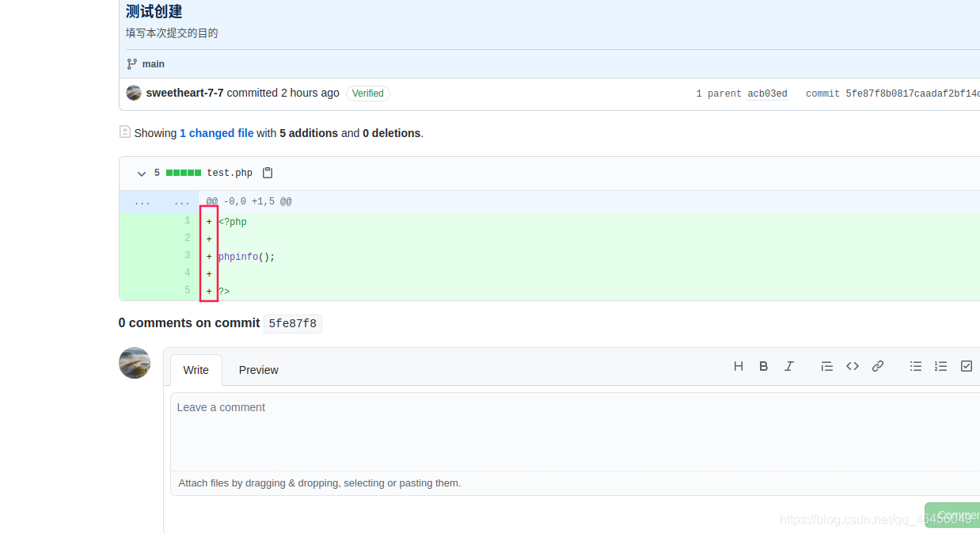Toggle bold text in comment toolbar

coord(764,366)
